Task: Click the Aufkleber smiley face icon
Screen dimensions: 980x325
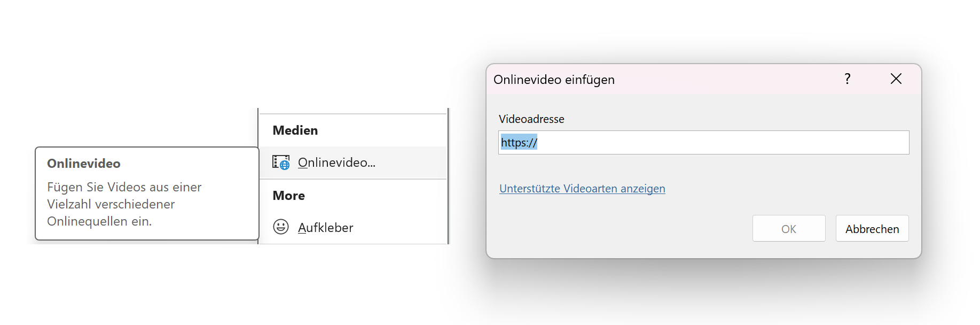Action: (x=281, y=227)
